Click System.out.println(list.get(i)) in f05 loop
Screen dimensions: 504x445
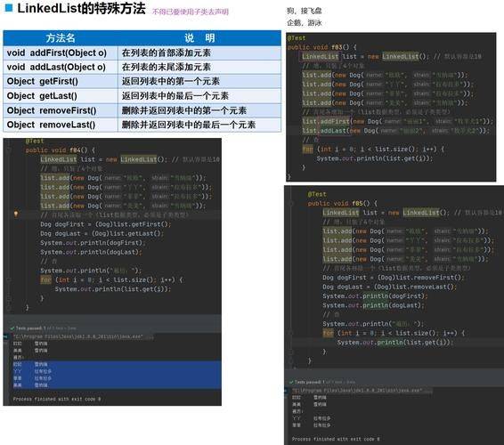coord(395,343)
